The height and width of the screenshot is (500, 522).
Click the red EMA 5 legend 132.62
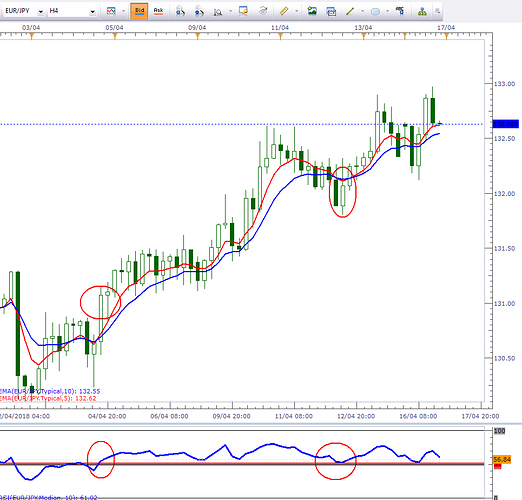point(48,398)
